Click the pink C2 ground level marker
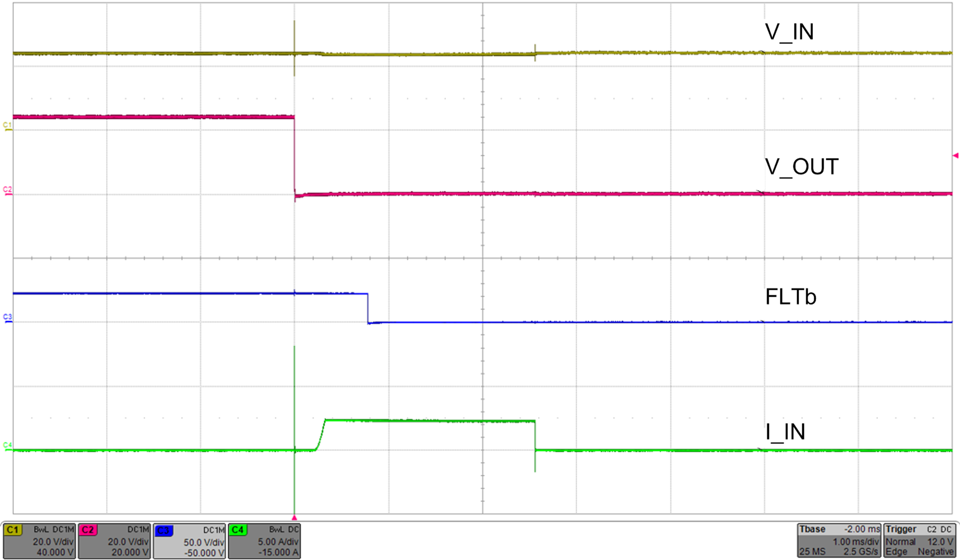Image resolution: width=960 pixels, height=560 pixels. tap(7, 191)
